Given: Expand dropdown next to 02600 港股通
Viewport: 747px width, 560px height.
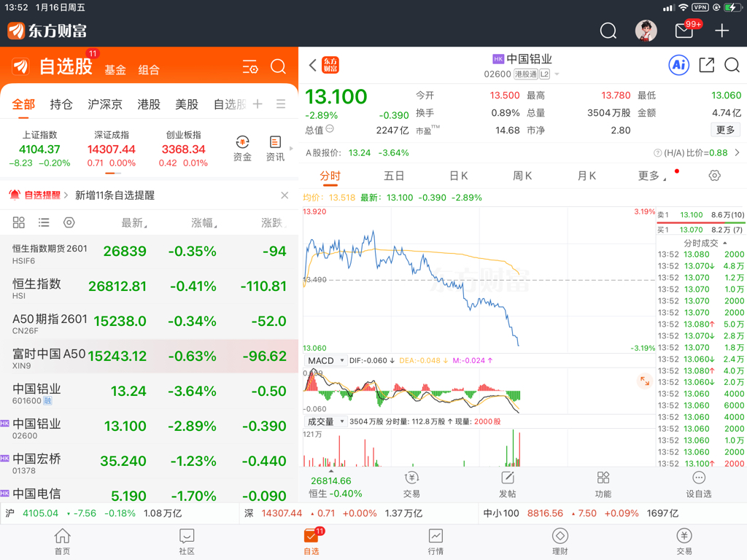Looking at the screenshot, I should (557, 74).
